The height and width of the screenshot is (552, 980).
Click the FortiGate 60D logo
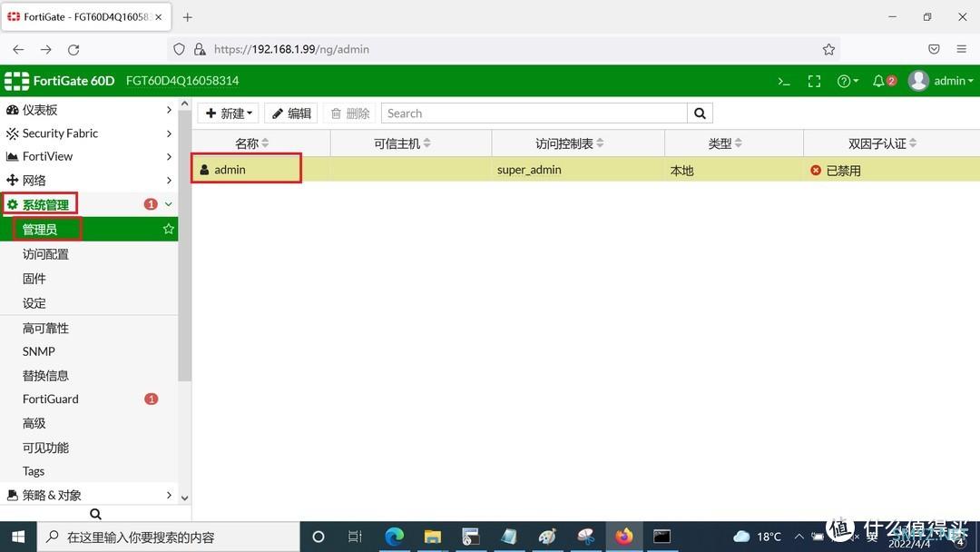point(59,81)
